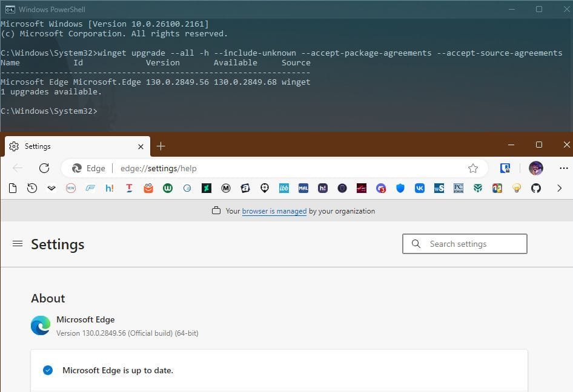Click the Edge site identity button

[x=88, y=168]
